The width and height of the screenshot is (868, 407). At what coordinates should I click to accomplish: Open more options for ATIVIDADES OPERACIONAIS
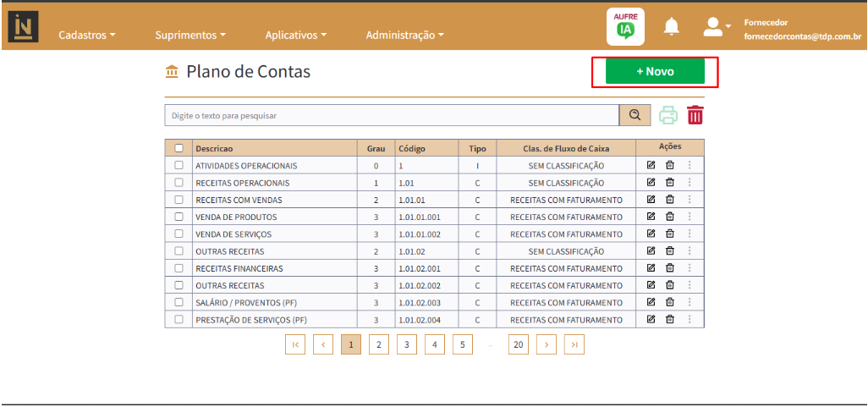[689, 165]
